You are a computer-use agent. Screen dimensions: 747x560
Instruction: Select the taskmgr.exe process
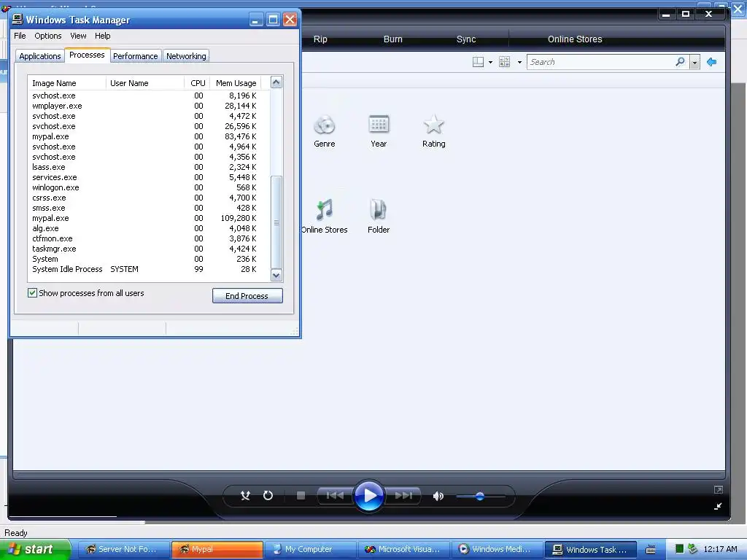(x=149, y=249)
